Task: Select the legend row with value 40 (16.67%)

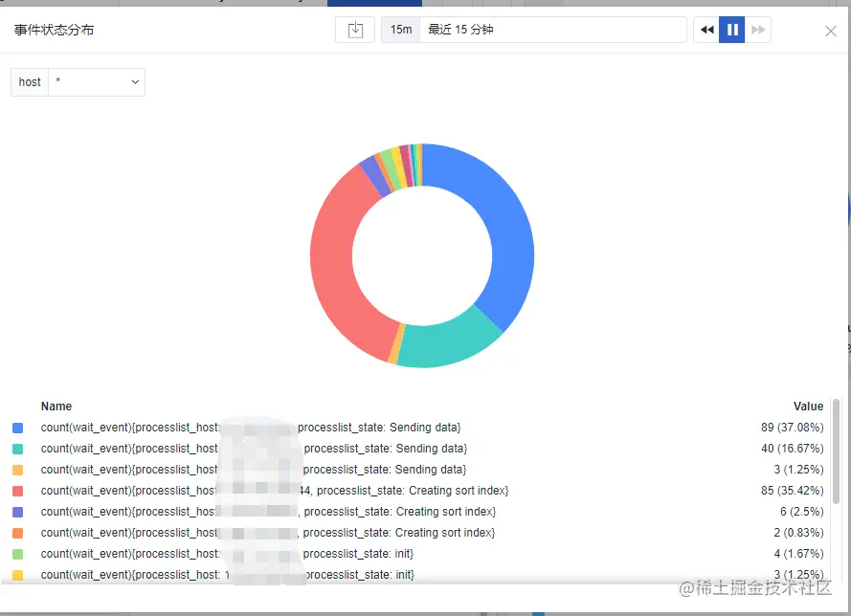Action: coord(418,449)
